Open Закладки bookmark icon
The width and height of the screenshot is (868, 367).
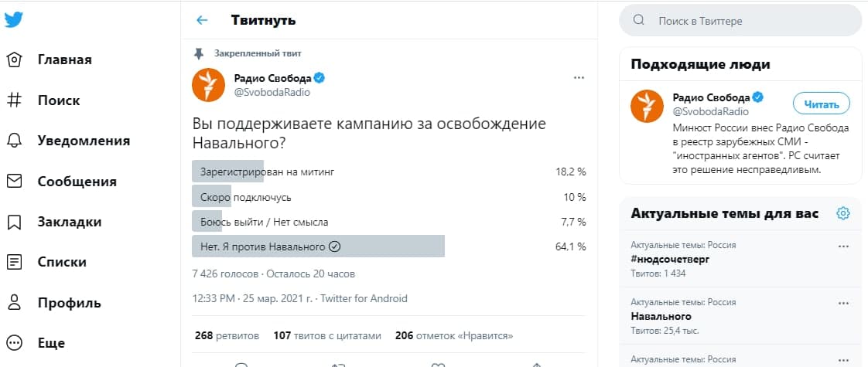[x=14, y=223]
